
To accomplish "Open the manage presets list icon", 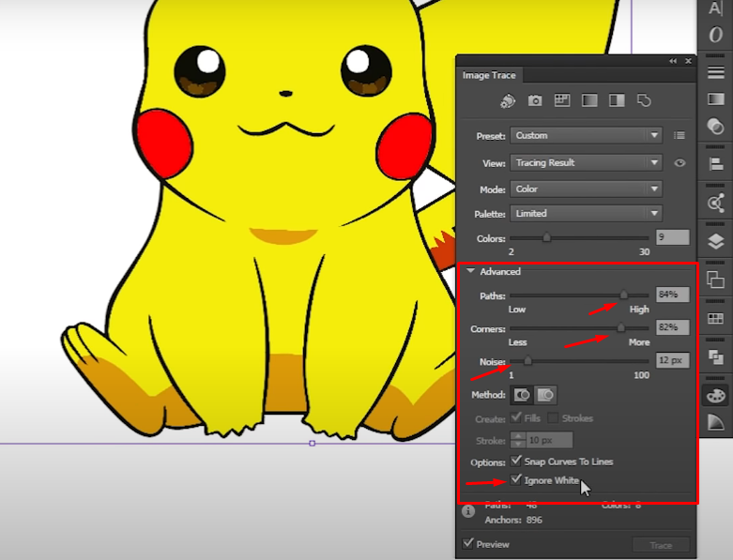I will point(680,135).
